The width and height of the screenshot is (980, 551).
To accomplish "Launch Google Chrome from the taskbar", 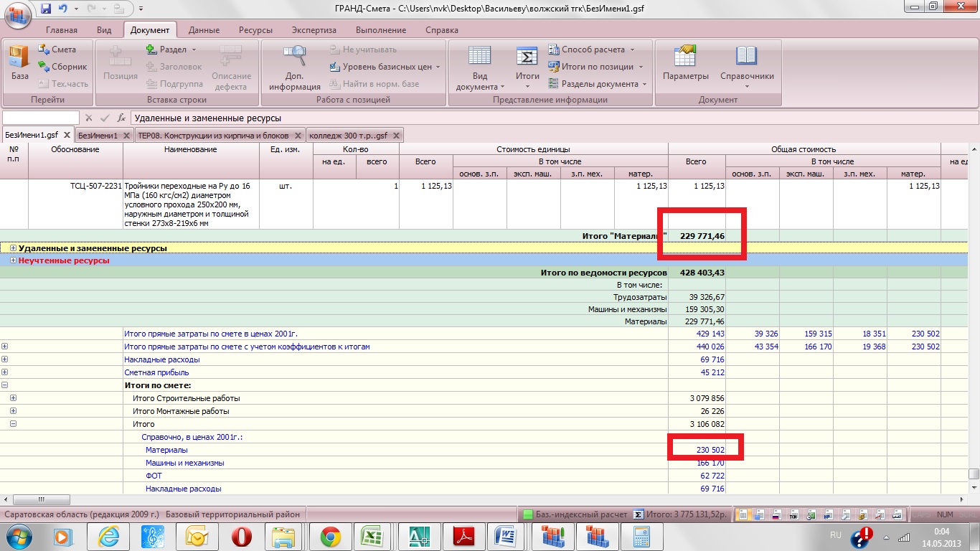I will click(330, 536).
